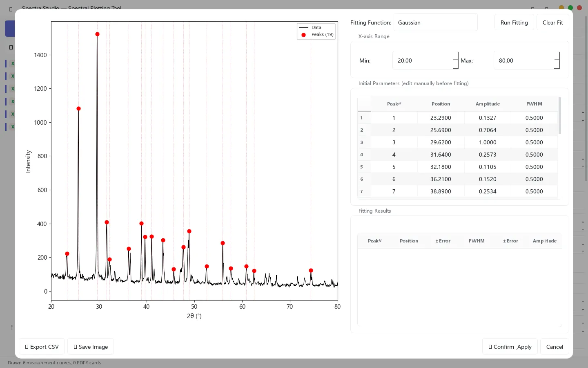The image size is (588, 368).
Task: Select FWHM 0.5000 in the 36.2100 row
Action: (x=534, y=179)
